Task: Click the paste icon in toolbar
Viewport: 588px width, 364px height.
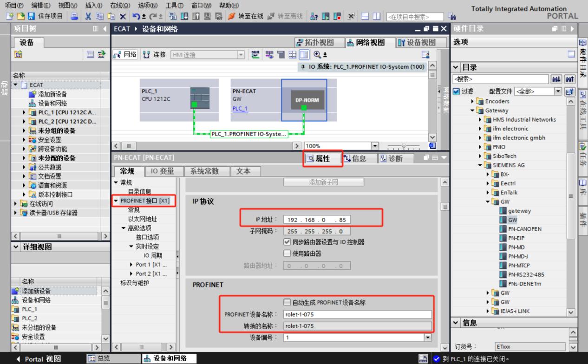Action: pos(111,17)
